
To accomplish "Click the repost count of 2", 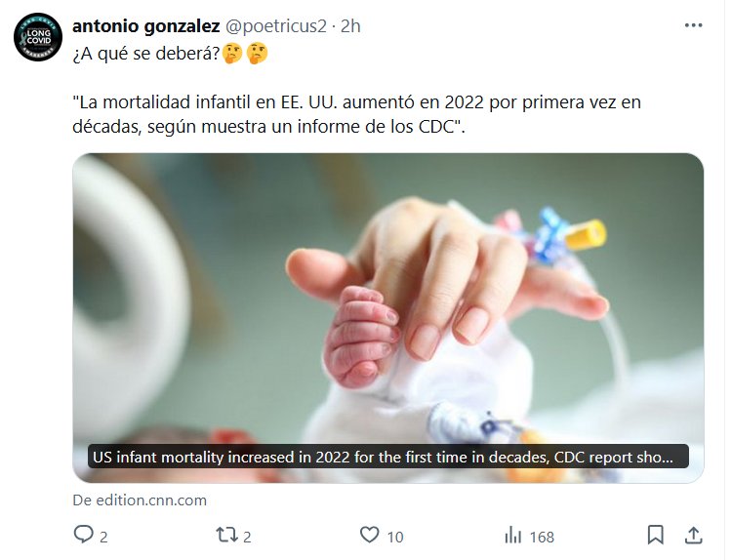I will pyautogui.click(x=248, y=536).
